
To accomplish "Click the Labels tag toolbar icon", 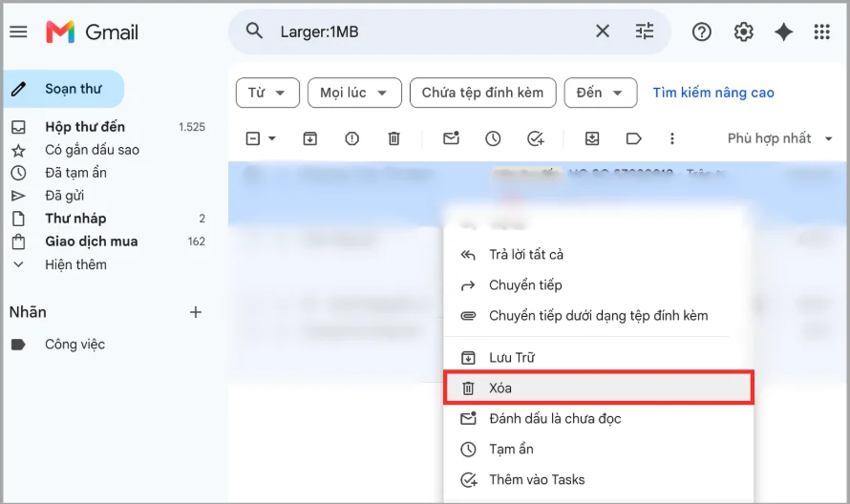I will [x=634, y=138].
